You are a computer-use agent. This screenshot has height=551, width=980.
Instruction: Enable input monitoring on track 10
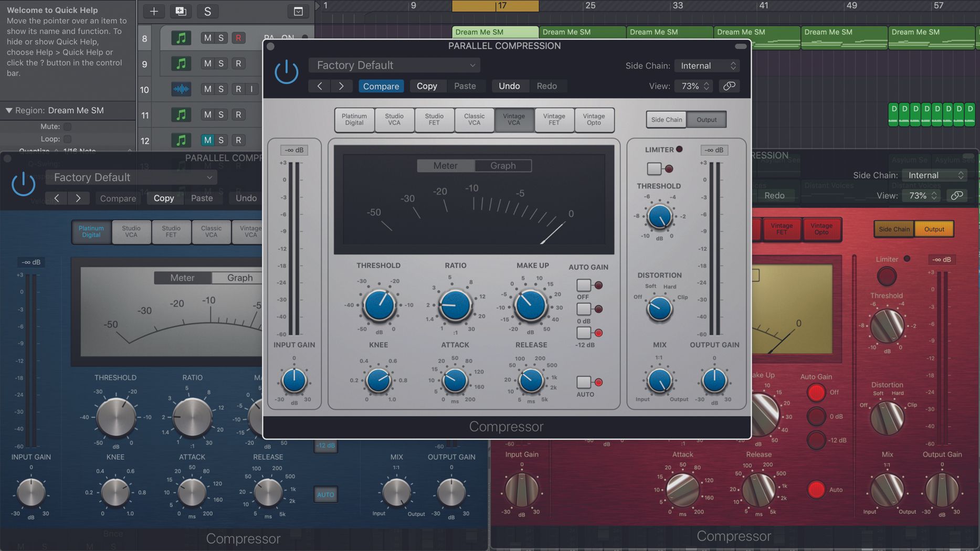[x=252, y=89]
